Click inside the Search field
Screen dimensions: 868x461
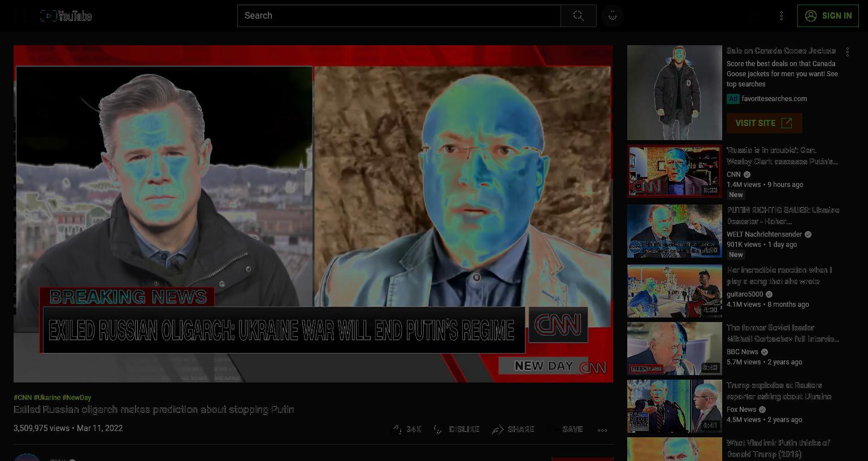[399, 16]
